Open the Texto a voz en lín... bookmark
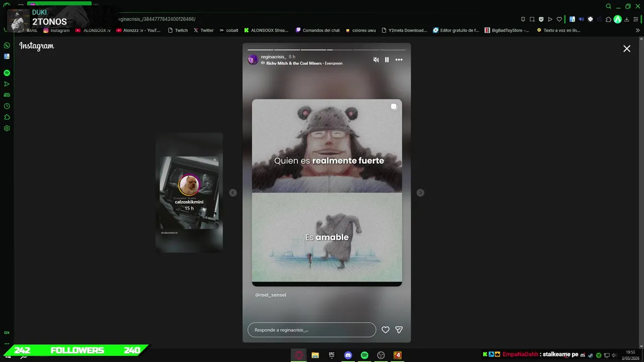The height and width of the screenshot is (362, 644). pyautogui.click(x=558, y=30)
